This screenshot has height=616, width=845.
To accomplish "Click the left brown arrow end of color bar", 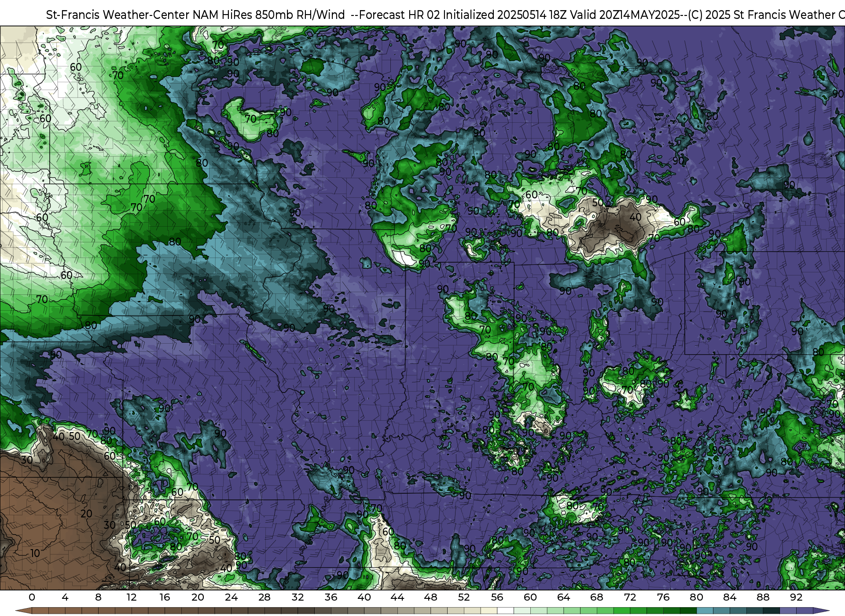I will [23, 611].
